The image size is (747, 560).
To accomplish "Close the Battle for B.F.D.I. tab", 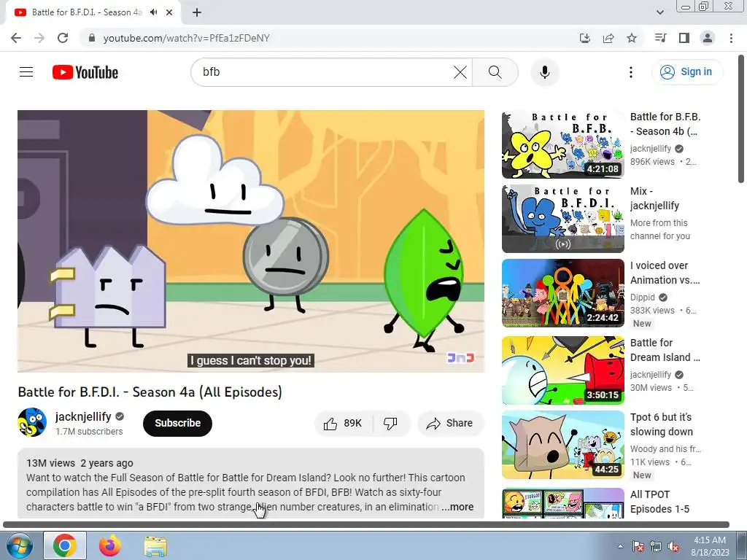I will click(x=169, y=12).
